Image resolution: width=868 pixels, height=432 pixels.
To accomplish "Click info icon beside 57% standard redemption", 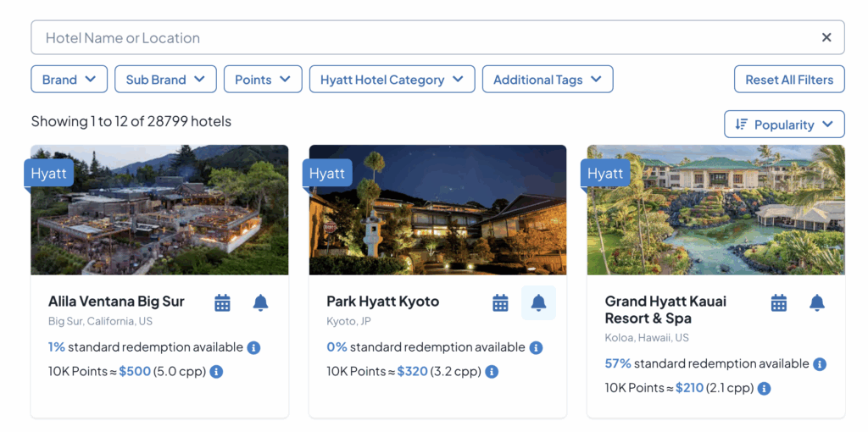I will pyautogui.click(x=820, y=364).
